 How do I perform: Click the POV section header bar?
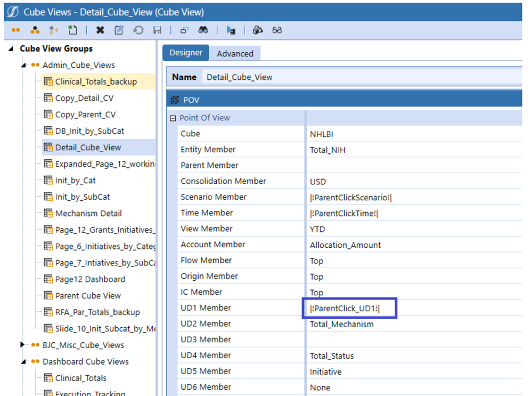pos(345,100)
